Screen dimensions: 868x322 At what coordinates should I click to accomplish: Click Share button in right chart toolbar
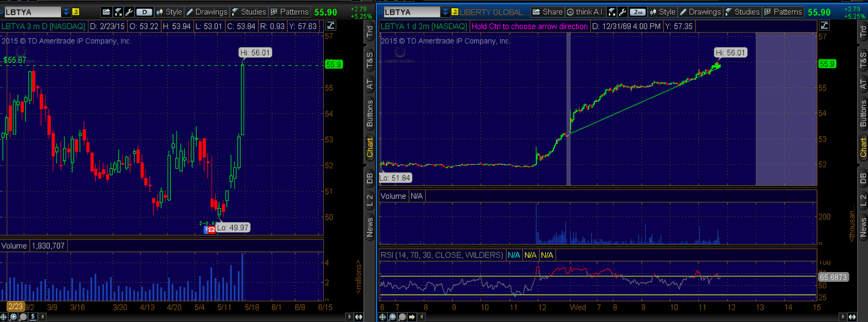(x=547, y=12)
